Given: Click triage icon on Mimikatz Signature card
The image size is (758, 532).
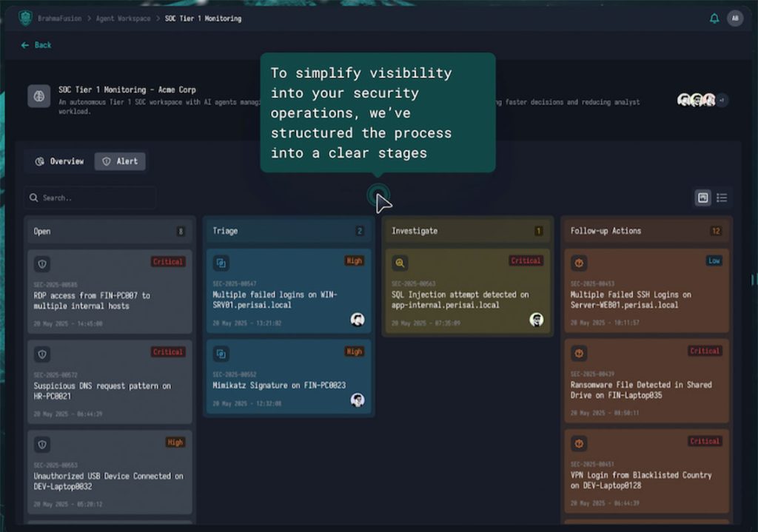Looking at the screenshot, I should pos(221,354).
